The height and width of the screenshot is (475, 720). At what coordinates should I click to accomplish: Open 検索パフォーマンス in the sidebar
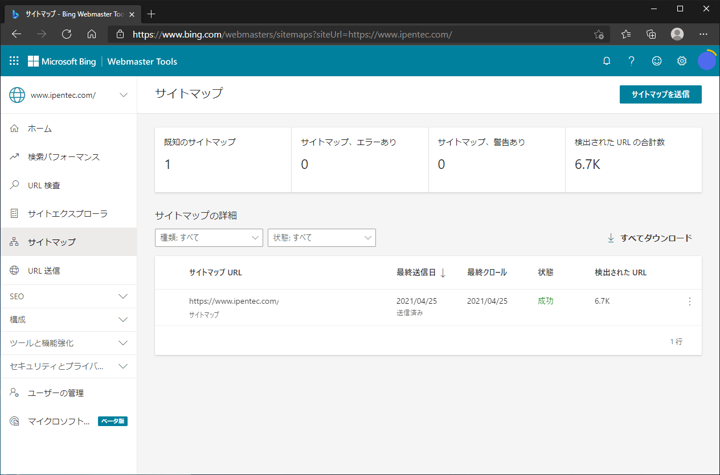pyautogui.click(x=69, y=157)
